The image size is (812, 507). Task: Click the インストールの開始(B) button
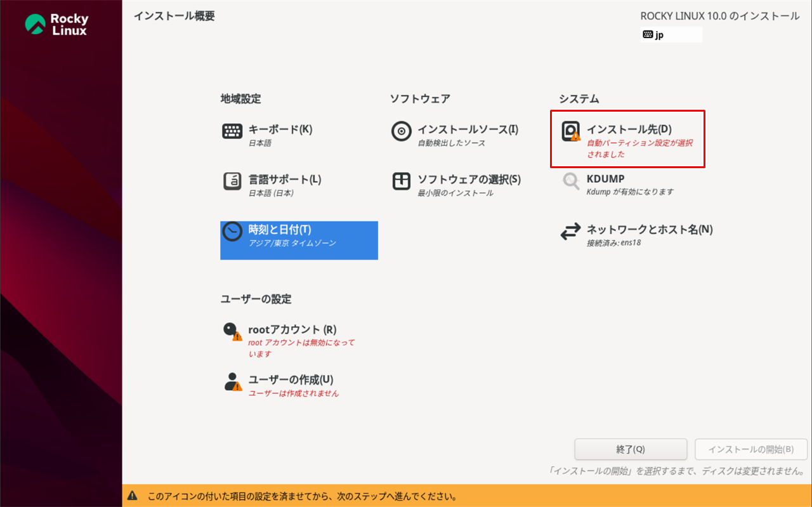click(751, 449)
